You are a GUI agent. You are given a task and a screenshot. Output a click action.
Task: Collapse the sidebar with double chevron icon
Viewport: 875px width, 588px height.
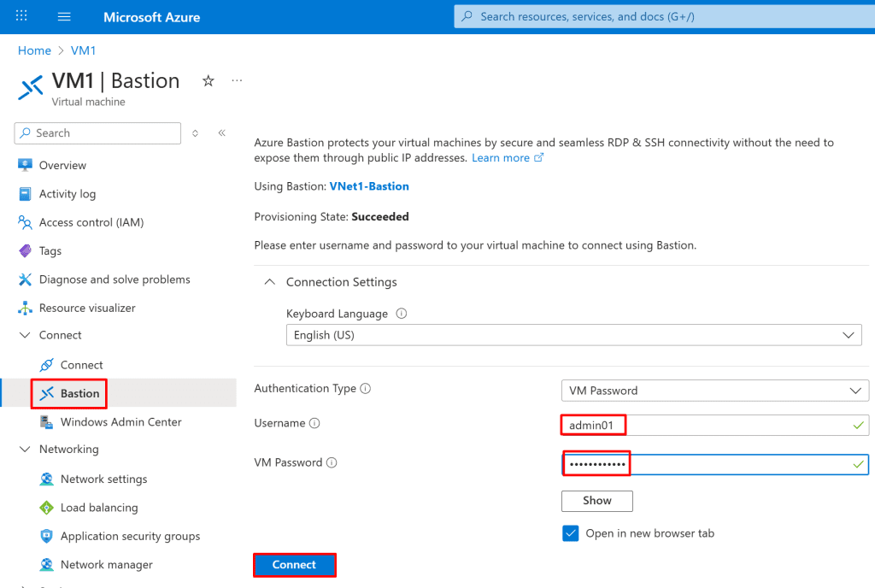tap(221, 133)
